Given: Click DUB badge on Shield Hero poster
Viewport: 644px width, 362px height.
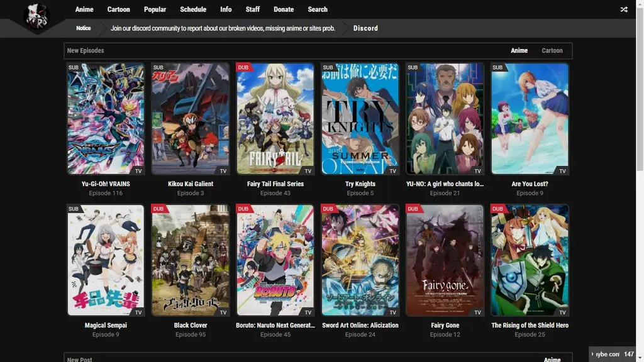Looking at the screenshot, I should [497, 209].
